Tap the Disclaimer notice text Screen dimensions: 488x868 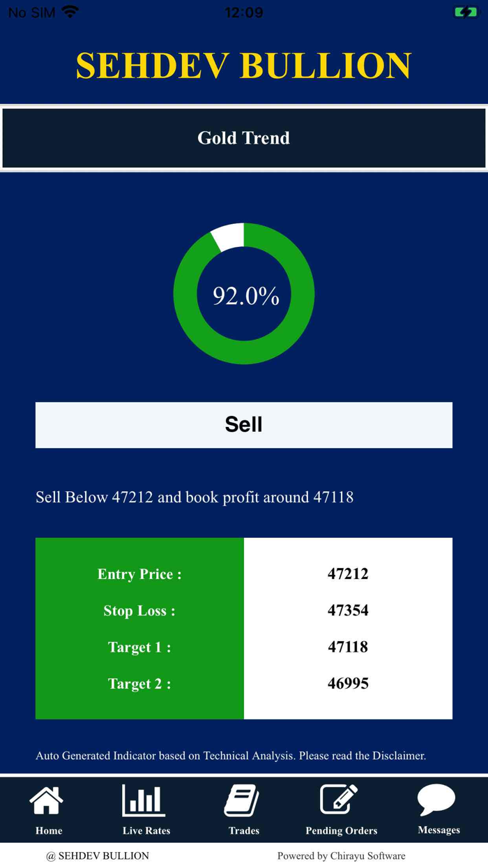point(231,756)
